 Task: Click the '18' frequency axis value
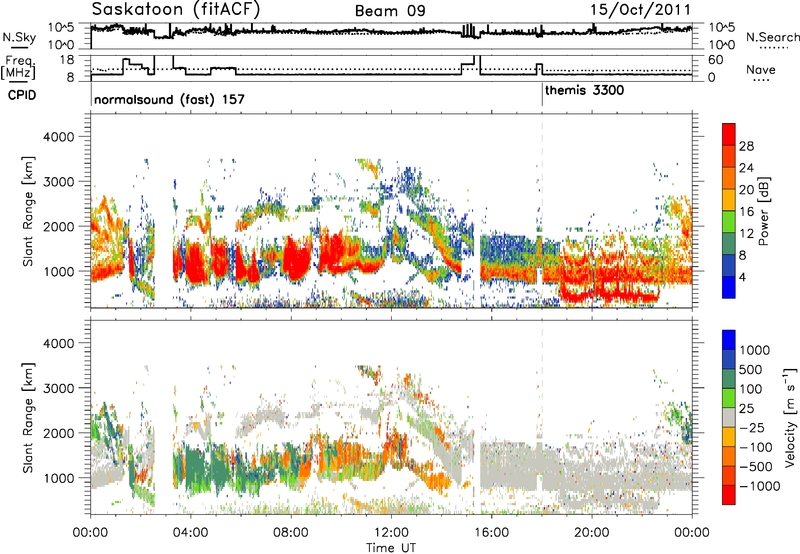pyautogui.click(x=67, y=59)
